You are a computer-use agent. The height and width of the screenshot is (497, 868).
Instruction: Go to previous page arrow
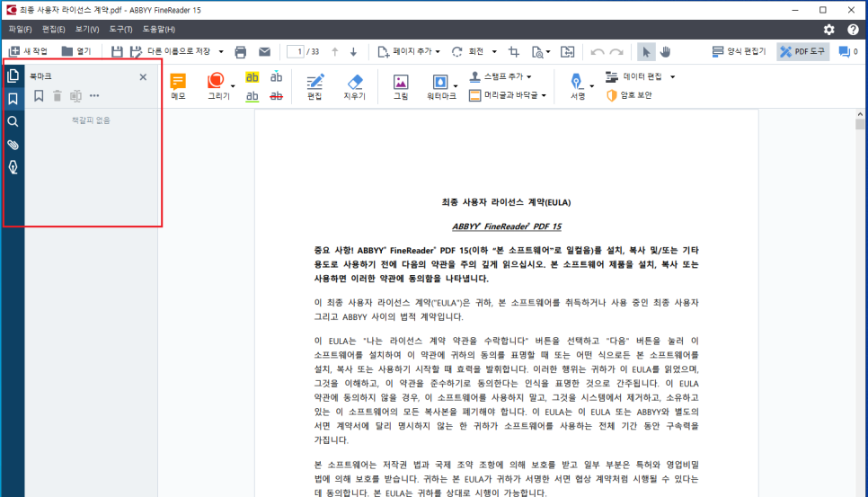click(x=335, y=52)
